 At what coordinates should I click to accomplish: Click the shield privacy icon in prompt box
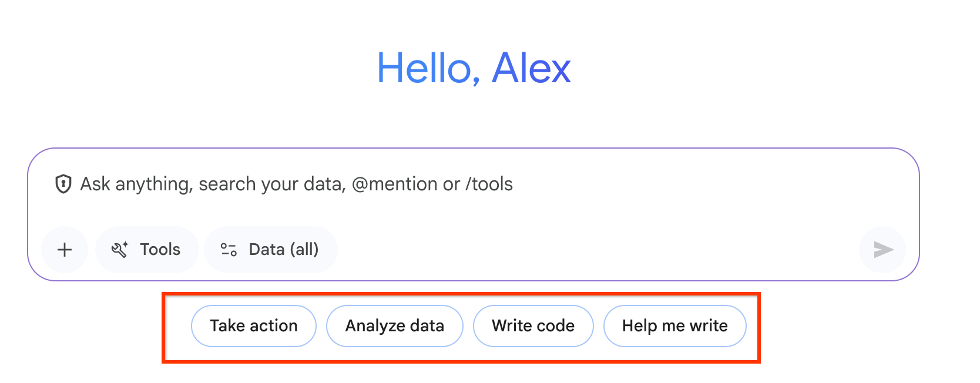(63, 184)
